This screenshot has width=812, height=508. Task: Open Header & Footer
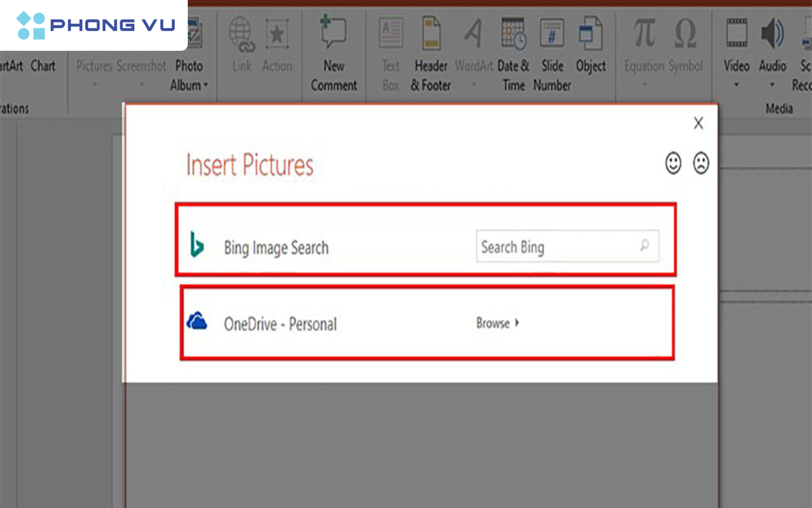click(431, 54)
